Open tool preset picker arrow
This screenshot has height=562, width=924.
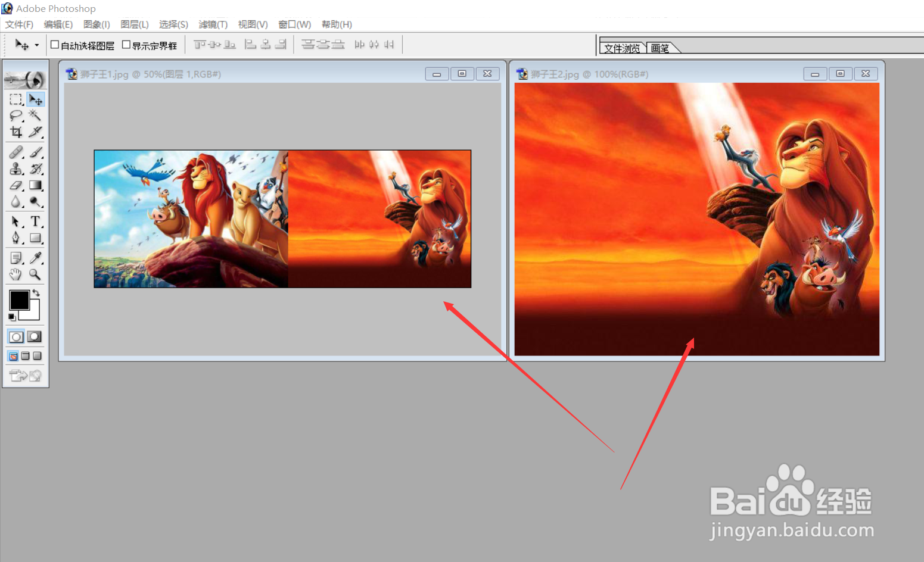37,45
